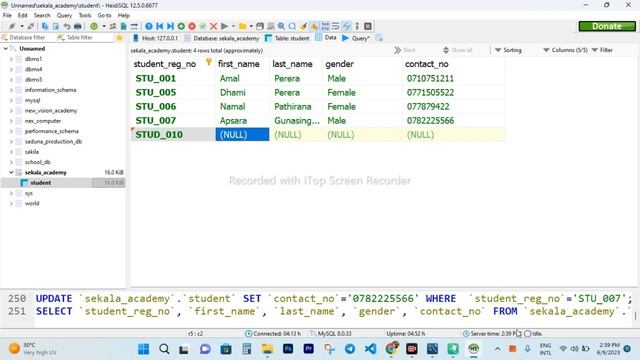Expand the information_schema database node

pos(11,90)
